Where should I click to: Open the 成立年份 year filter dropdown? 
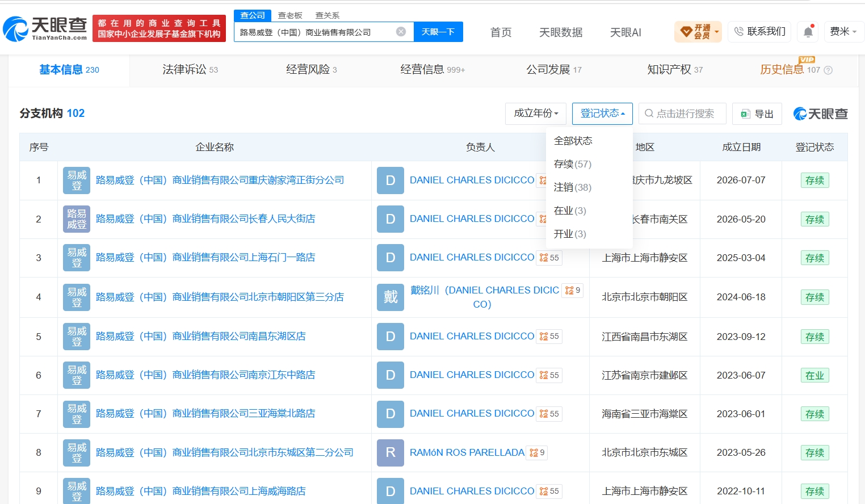(x=536, y=114)
